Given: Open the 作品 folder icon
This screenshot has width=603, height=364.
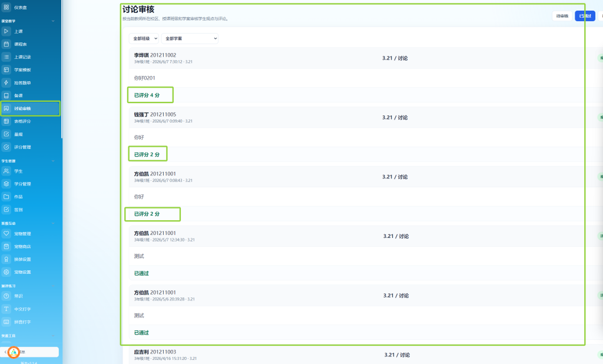Looking at the screenshot, I should [x=6, y=197].
